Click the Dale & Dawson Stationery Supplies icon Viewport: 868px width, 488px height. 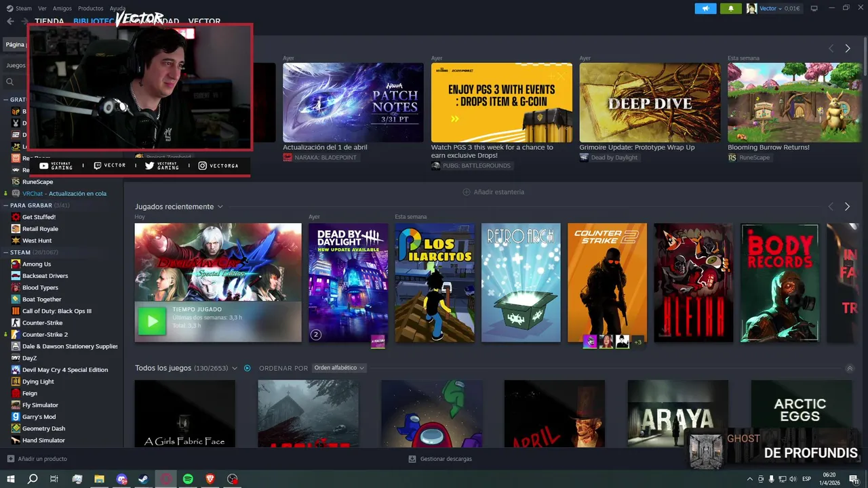(x=16, y=346)
